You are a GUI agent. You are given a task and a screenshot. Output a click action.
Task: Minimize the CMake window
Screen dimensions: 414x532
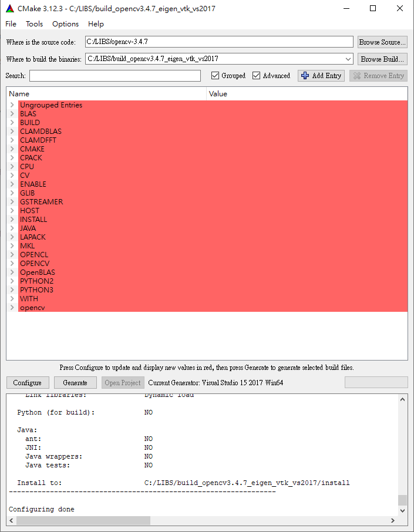click(346, 8)
